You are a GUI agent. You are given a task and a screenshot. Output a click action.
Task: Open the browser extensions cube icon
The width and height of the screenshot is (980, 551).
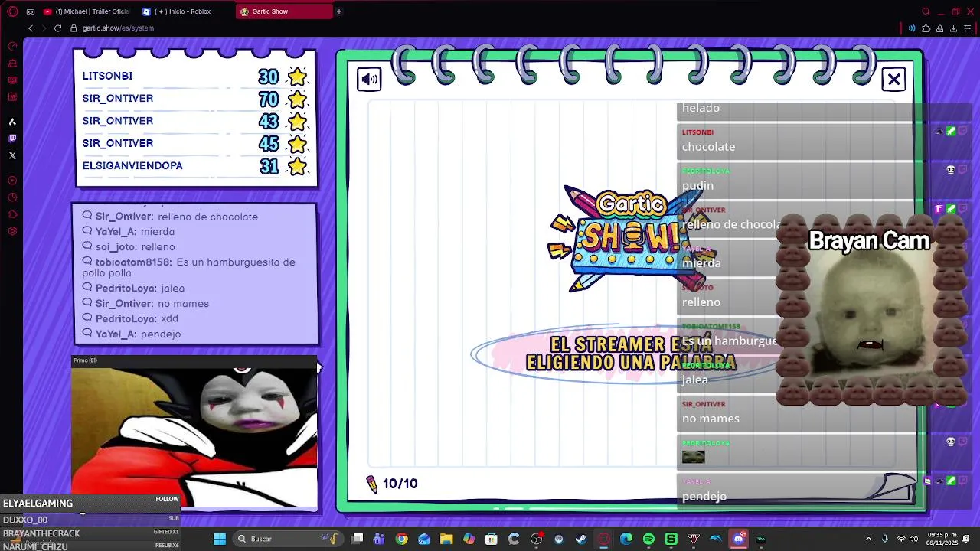(926, 28)
